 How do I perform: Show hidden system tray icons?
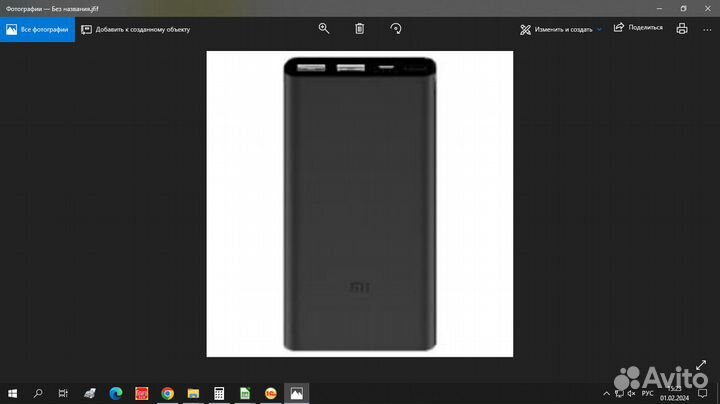point(606,393)
